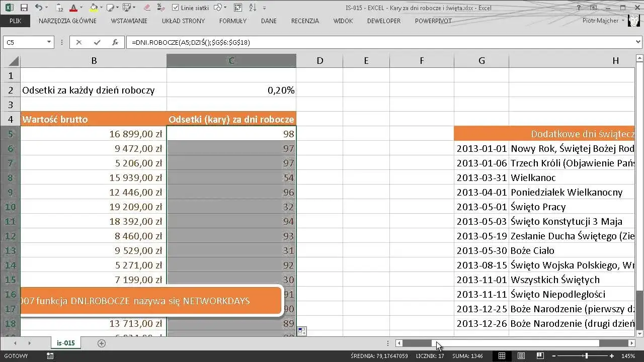Click the Save icon in quick access toolbar
644x362 pixels.
coord(24,8)
